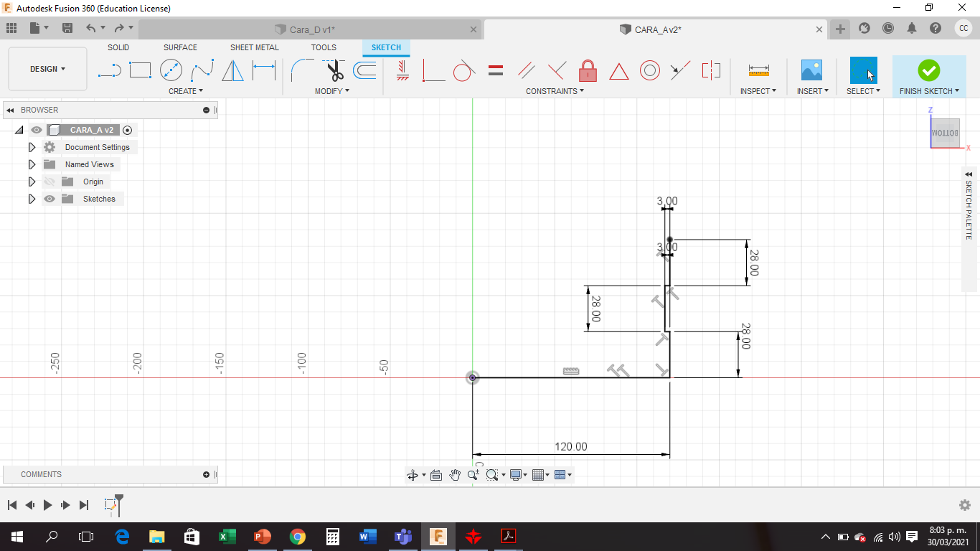
Task: Switch to the SOLID tab
Action: click(118, 47)
